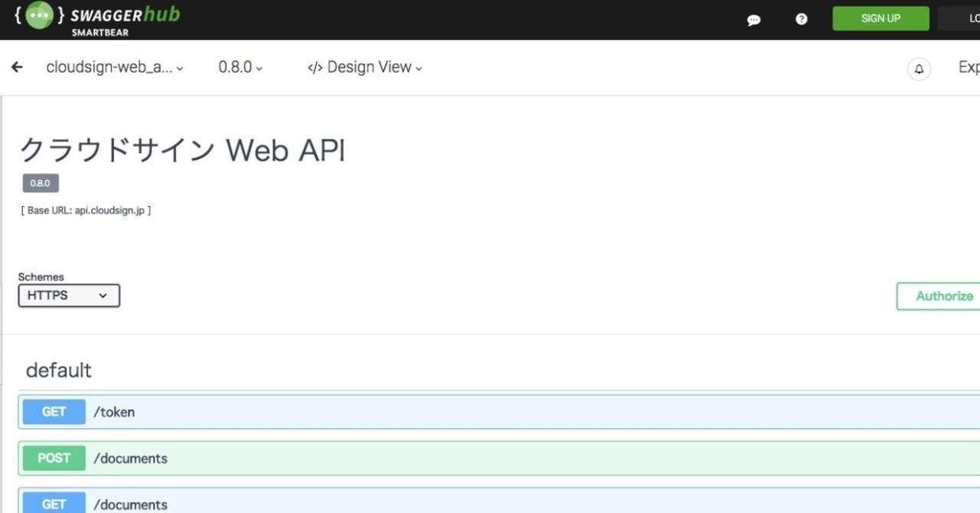Click the Schemes label
Screen dimensions: 980x513
pos(41,277)
